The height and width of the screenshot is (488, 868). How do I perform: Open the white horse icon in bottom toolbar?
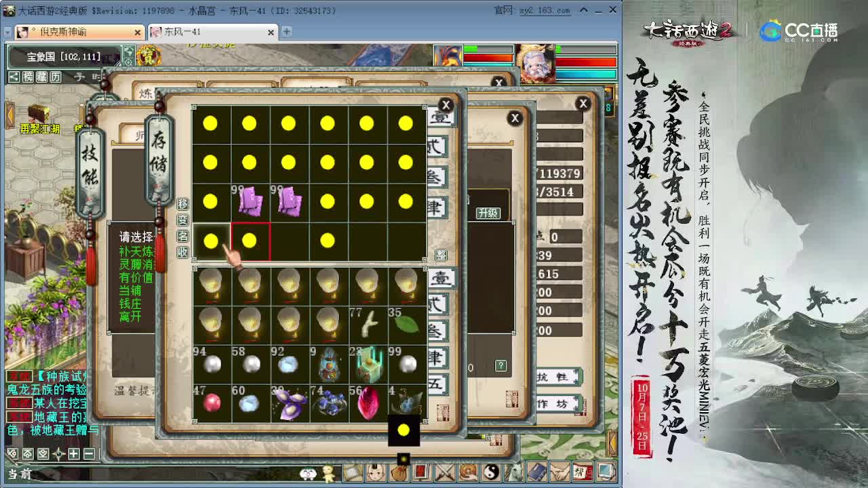(514, 472)
